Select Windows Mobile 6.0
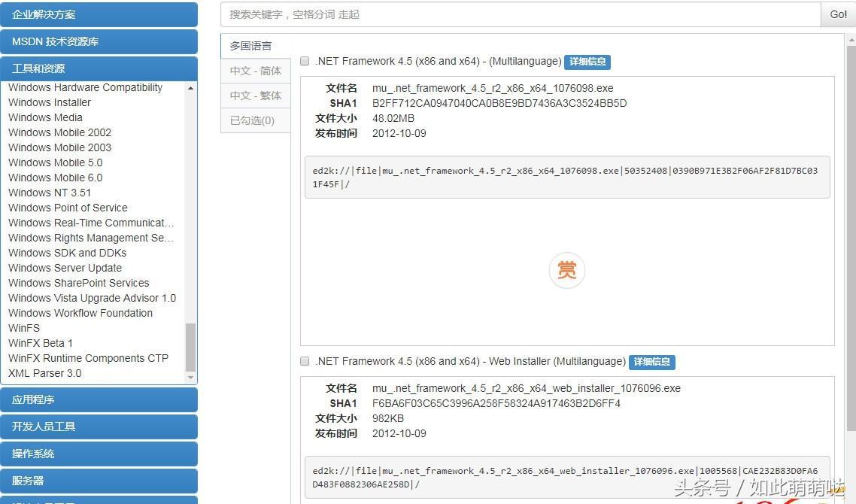 (x=55, y=178)
